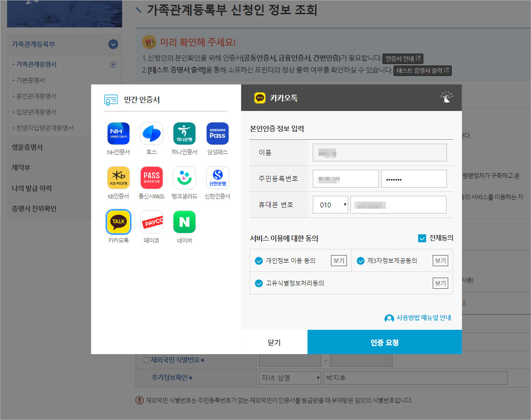Choose the 통신사PASS icon
531x420 pixels.
point(152,178)
